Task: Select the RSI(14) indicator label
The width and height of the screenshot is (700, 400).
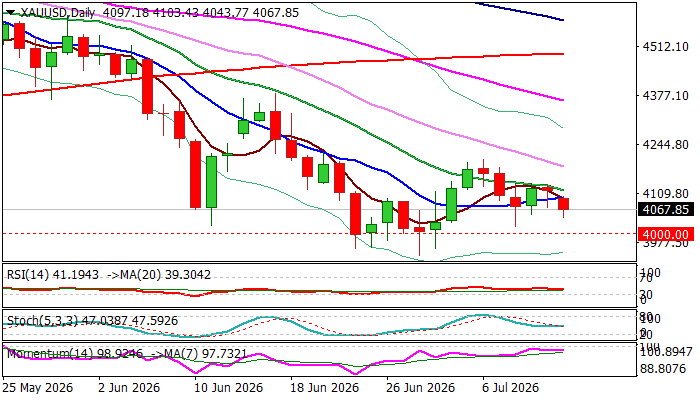Action: [x=28, y=275]
